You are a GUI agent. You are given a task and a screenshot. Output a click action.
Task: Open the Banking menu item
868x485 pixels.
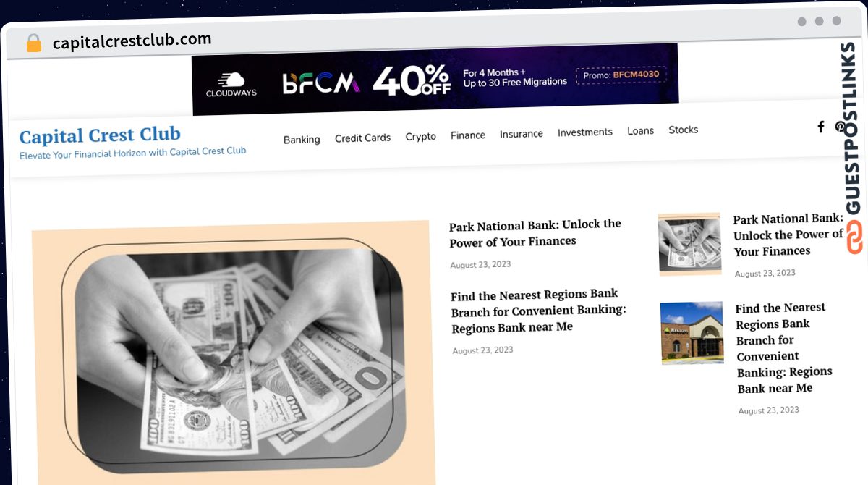coord(302,140)
